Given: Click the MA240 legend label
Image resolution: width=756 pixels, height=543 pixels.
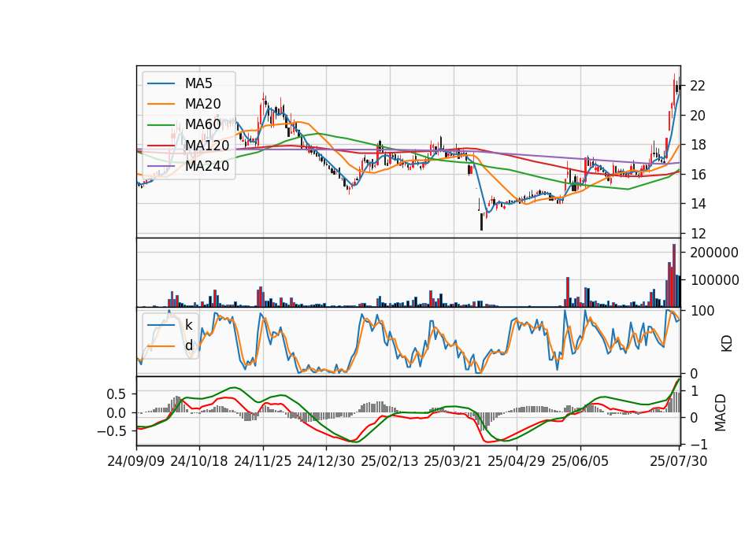Looking at the screenshot, I should pyautogui.click(x=207, y=166).
